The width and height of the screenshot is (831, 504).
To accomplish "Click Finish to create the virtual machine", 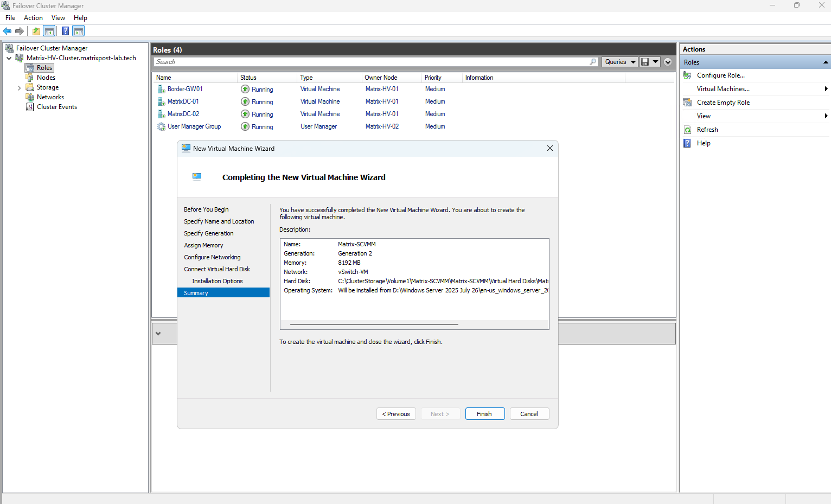I will click(x=485, y=414).
